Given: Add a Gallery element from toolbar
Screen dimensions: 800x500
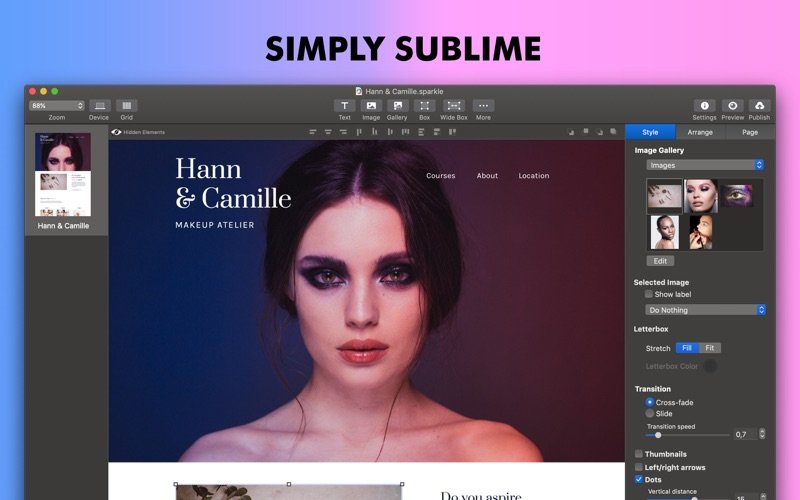Looking at the screenshot, I should (x=397, y=105).
